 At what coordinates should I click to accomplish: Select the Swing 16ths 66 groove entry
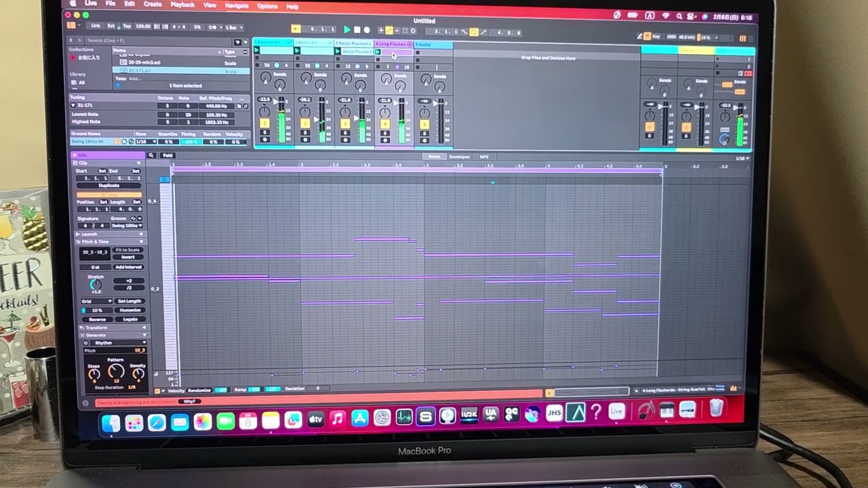(91, 141)
